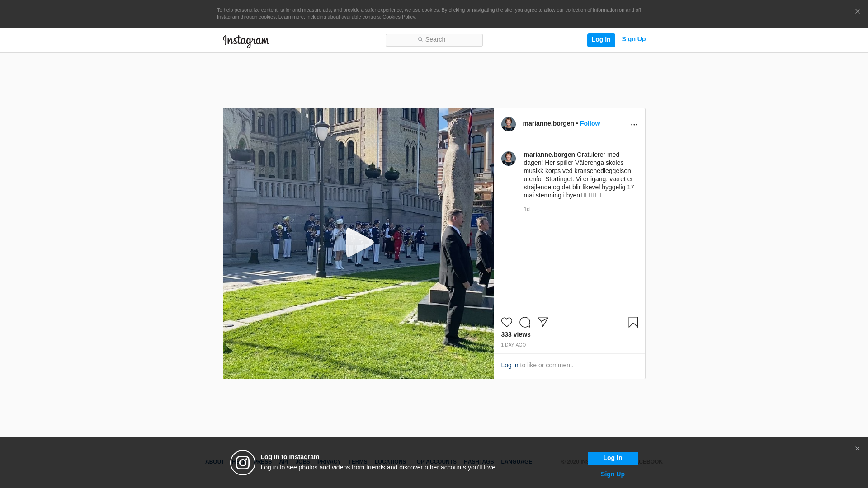The image size is (868, 488).
Task: Like the post with heart icon
Action: click(x=507, y=322)
